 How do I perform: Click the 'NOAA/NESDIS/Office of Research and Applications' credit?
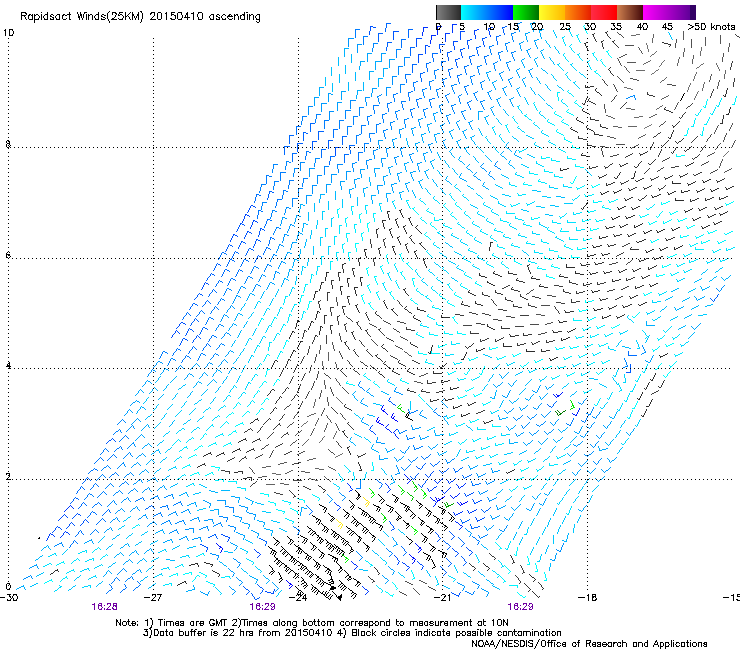(589, 644)
